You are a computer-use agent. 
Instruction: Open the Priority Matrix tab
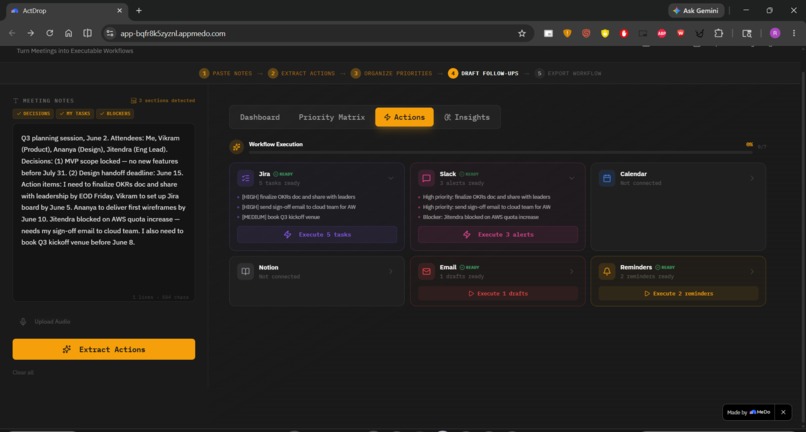[332, 117]
